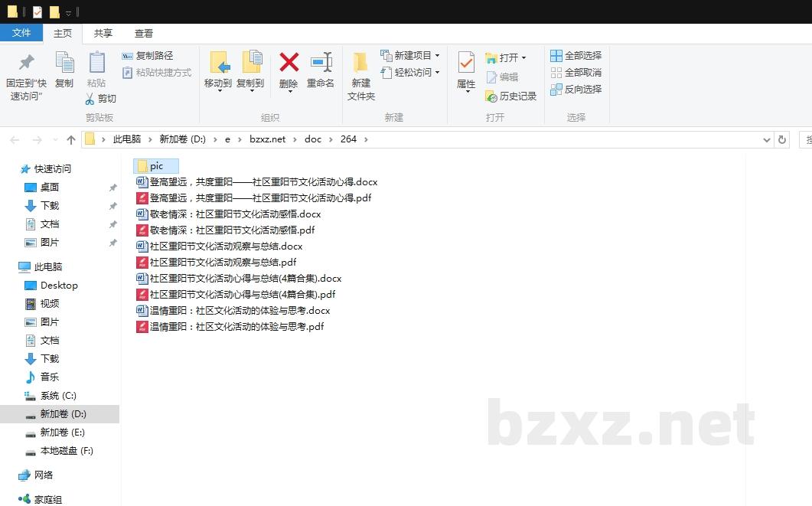
Task: Click the History (历史记录) icon
Action: (491, 96)
